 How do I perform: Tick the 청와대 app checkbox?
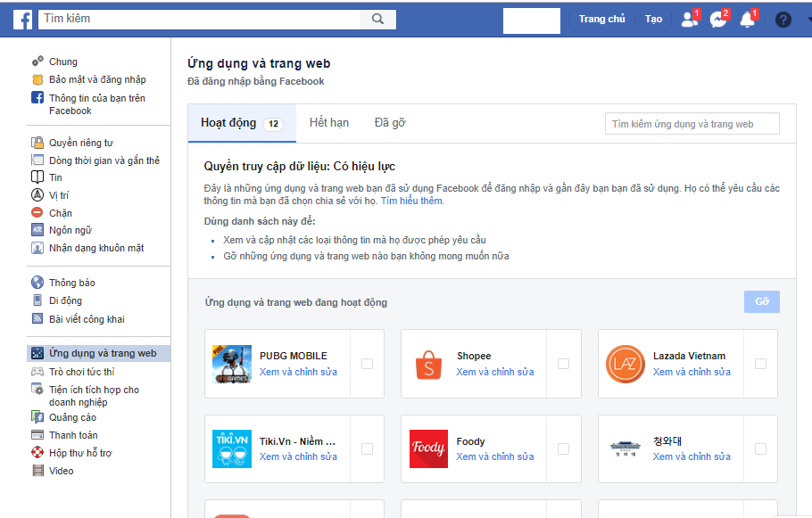tap(760, 448)
